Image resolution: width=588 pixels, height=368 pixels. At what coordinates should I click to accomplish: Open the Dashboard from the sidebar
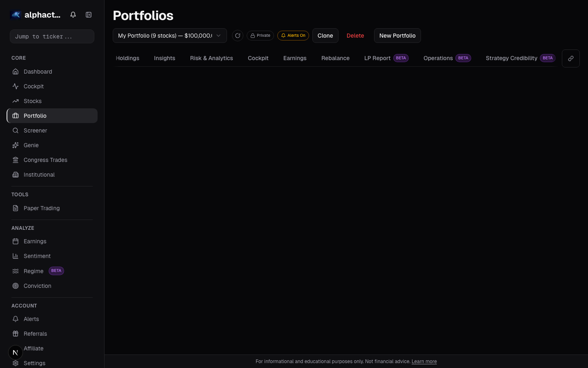tap(38, 72)
